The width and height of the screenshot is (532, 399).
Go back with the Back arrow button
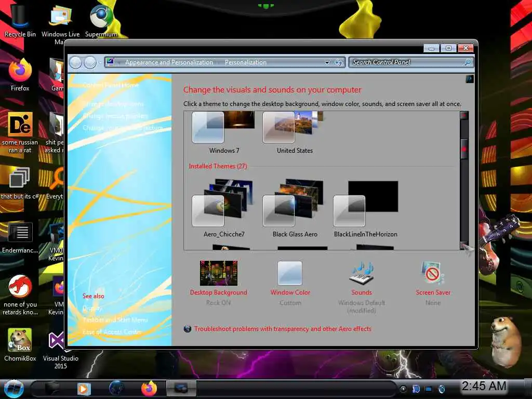[76, 62]
